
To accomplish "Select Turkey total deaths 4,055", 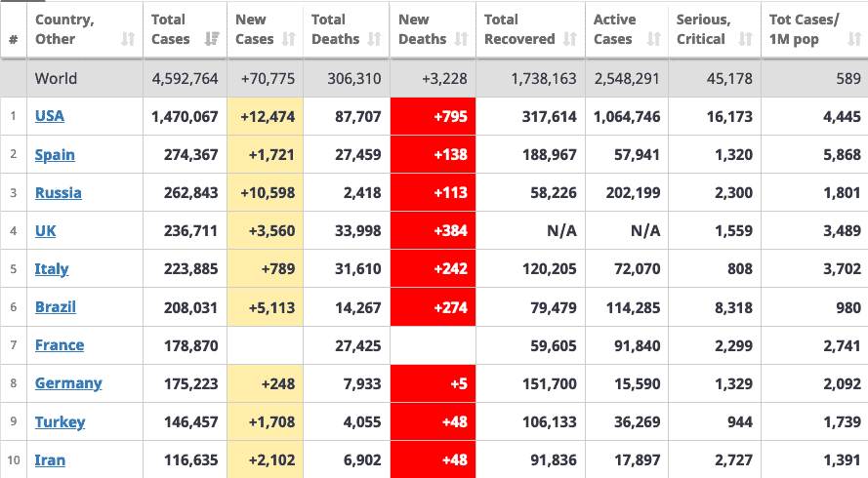I will pos(362,422).
